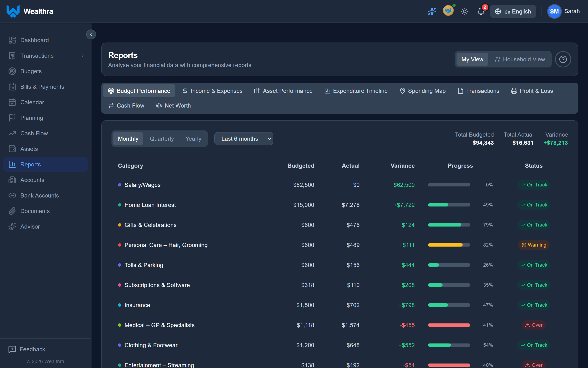This screenshot has width=588, height=368.
Task: Open the GB English language selector
Action: [513, 11]
